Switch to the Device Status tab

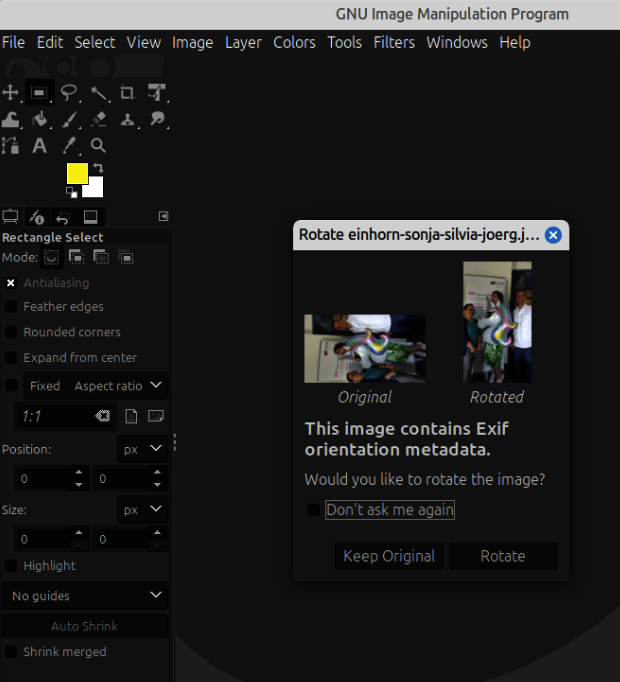[37, 217]
